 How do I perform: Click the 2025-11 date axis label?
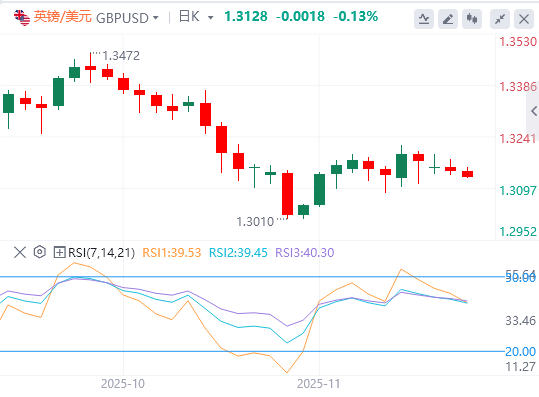click(318, 384)
